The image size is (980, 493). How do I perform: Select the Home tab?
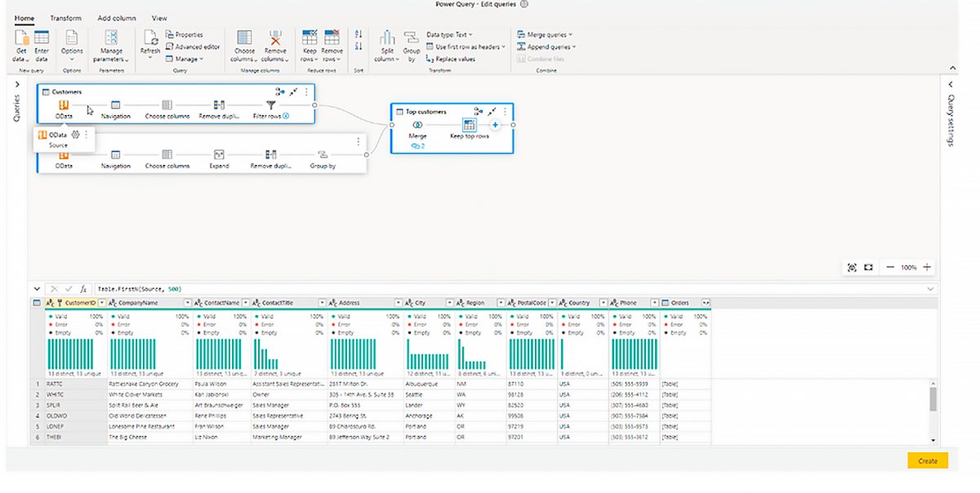pyautogui.click(x=24, y=18)
